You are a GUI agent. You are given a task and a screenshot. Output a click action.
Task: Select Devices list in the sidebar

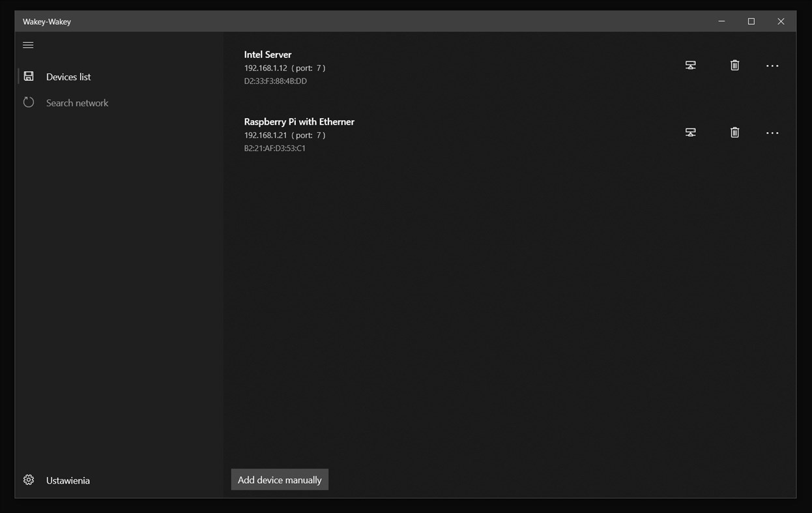(x=68, y=76)
